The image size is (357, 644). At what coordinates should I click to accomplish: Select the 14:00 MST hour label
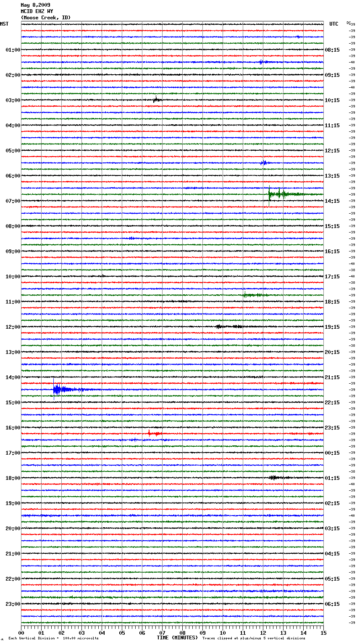[13, 377]
